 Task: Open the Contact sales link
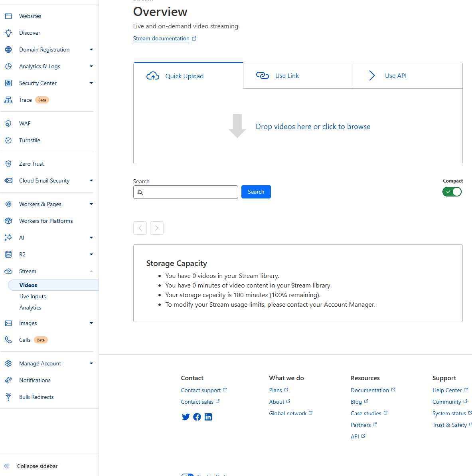pos(200,402)
